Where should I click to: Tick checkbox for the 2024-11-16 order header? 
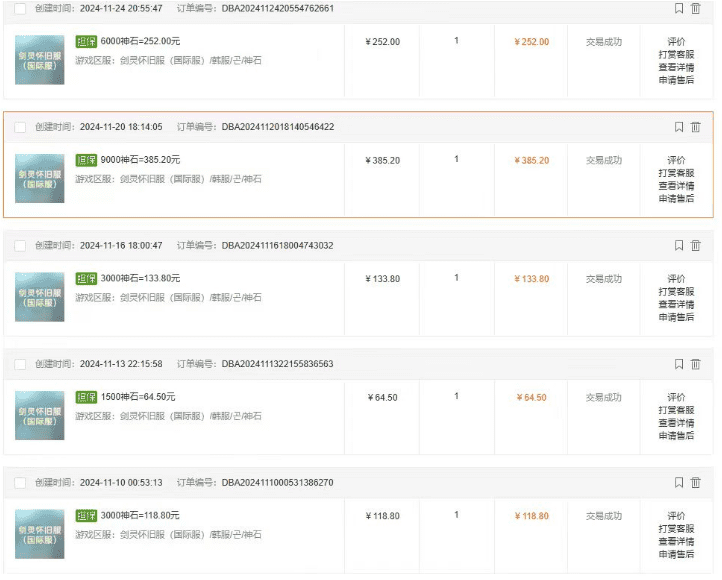click(x=20, y=246)
